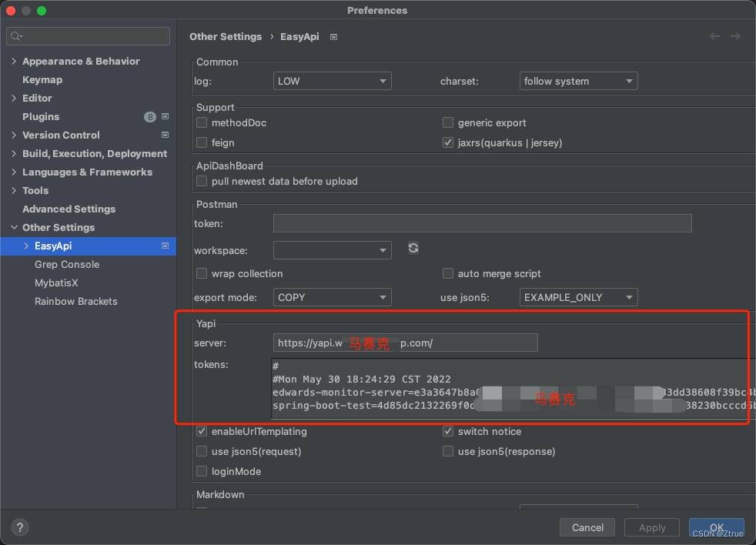Image resolution: width=756 pixels, height=545 pixels.
Task: Collapse the Other Settings node
Action: coord(14,227)
